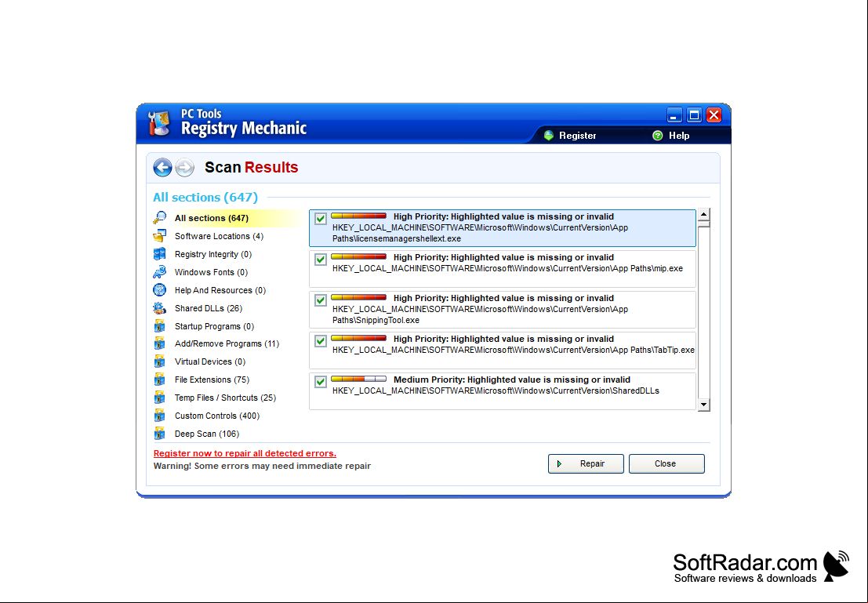Screen dimensions: 868x603
Task: Click the TabTip.exe high priority severity bar
Action: (x=358, y=338)
